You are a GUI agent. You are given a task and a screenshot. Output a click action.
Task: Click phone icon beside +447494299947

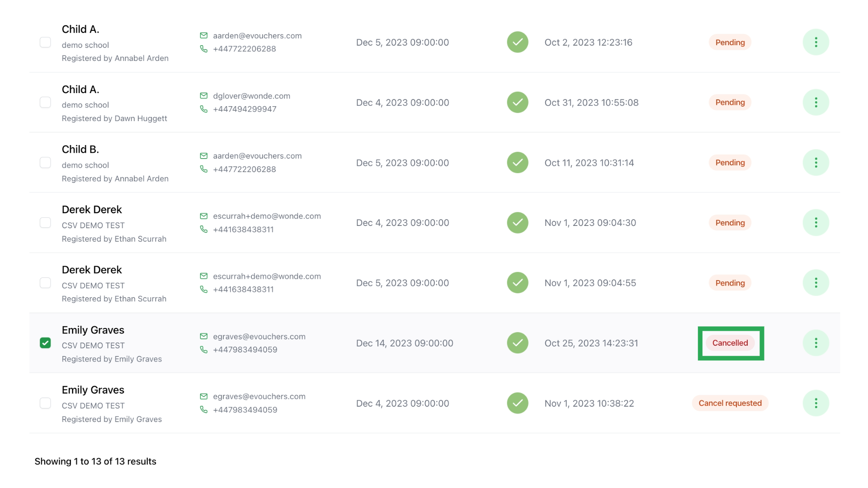[x=204, y=109]
